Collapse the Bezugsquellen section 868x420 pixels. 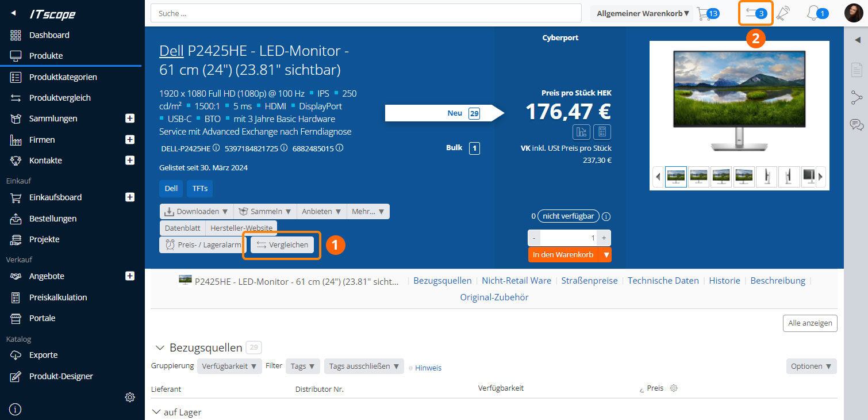click(x=160, y=348)
